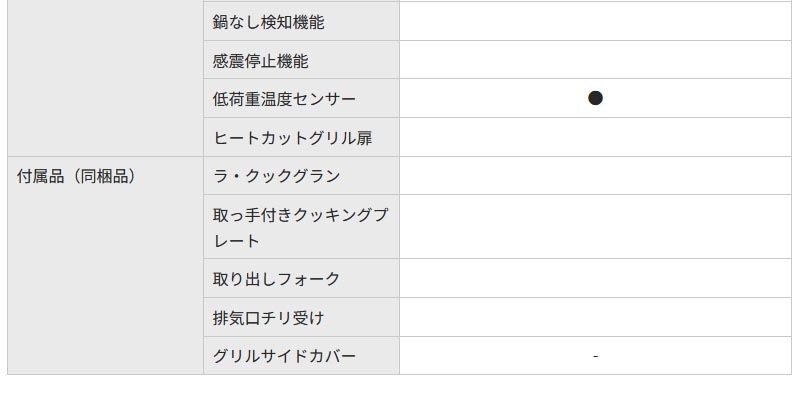The image size is (800, 410).
Task: Click the empty value cell beside 感震停止機能
Action: [595, 60]
